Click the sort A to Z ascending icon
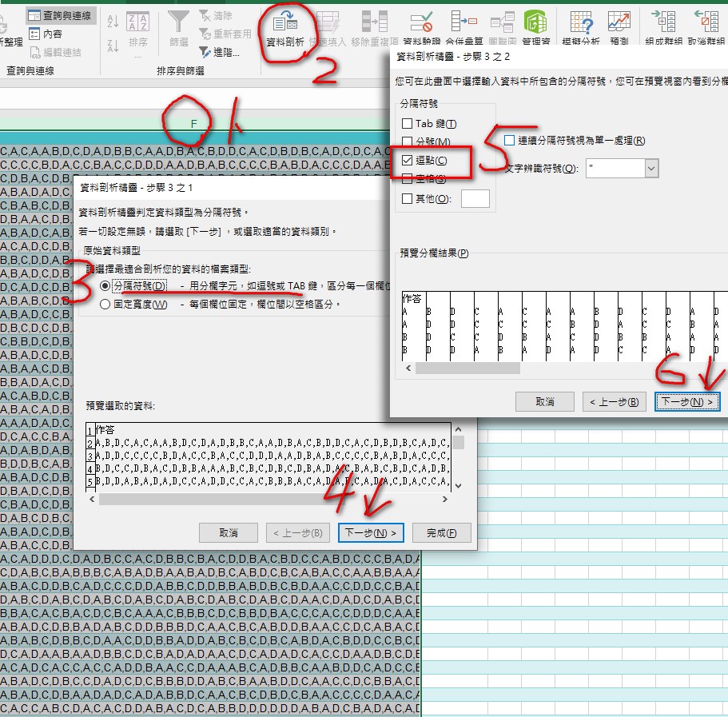The width and height of the screenshot is (728, 717). pyautogui.click(x=113, y=22)
